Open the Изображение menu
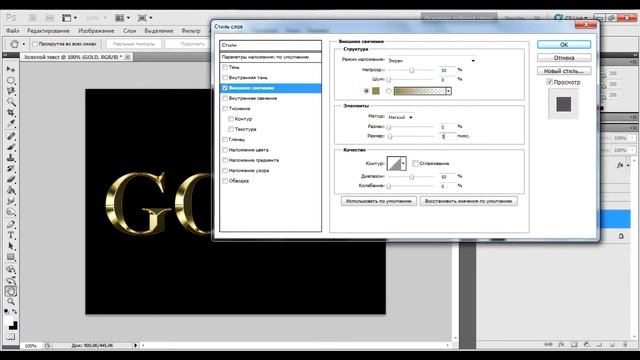The image size is (640, 360). 96,31
